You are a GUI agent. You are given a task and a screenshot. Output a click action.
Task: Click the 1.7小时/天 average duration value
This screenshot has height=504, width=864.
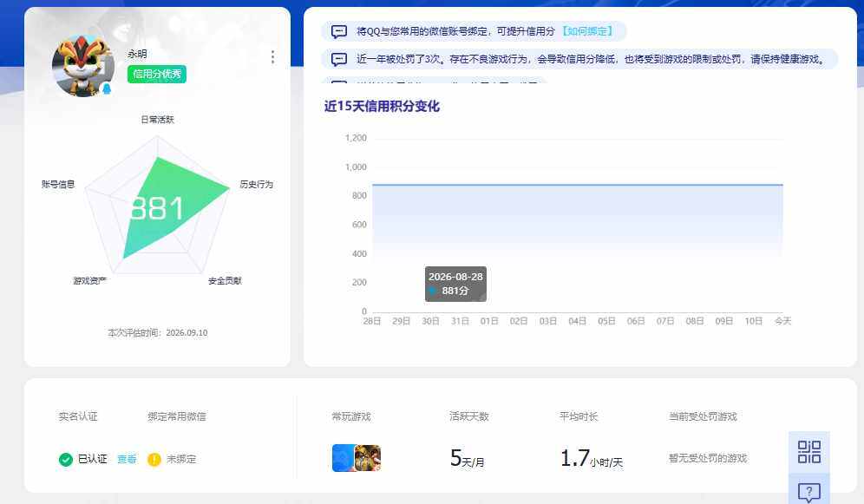[x=592, y=458]
